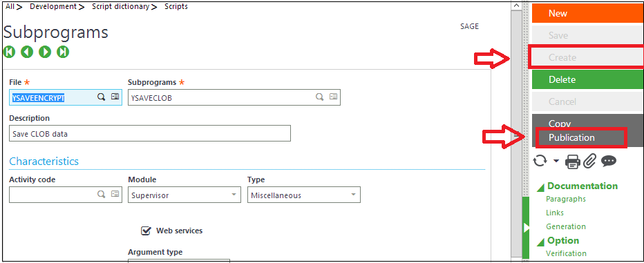Click the paperclip attachments icon
The width and height of the screenshot is (644, 263).
pos(589,162)
